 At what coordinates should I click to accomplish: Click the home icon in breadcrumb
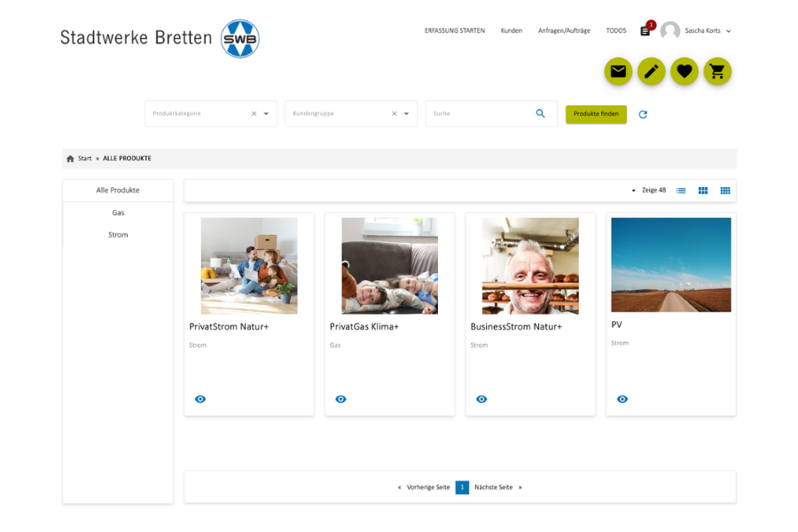(70, 159)
